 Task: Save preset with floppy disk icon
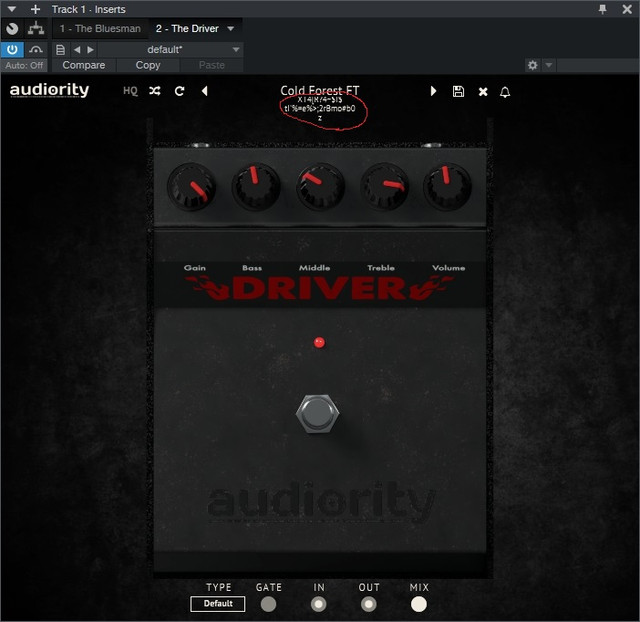tap(458, 91)
